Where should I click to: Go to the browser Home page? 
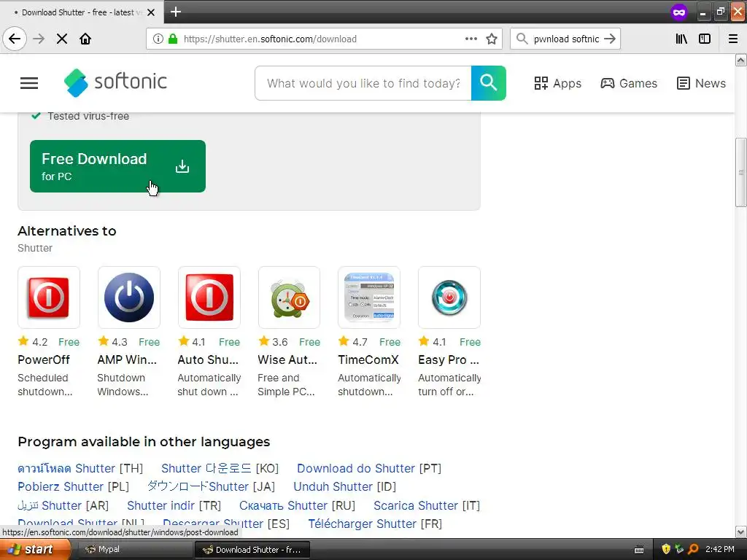click(x=85, y=39)
